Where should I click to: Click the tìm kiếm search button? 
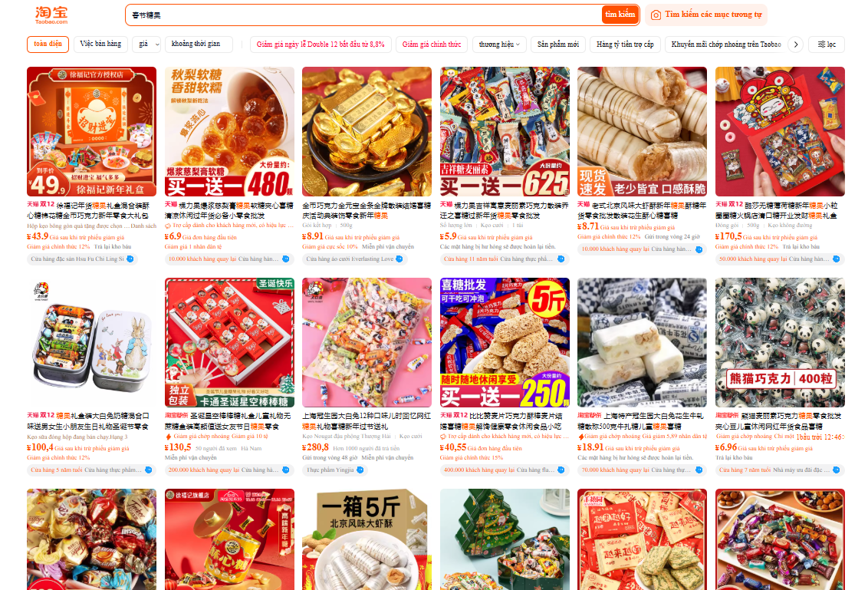pos(620,15)
